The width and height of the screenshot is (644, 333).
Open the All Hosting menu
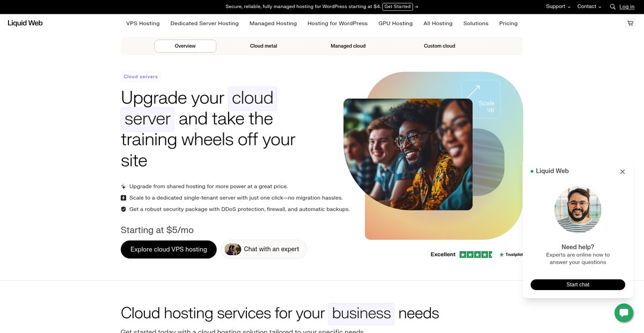coord(438,24)
